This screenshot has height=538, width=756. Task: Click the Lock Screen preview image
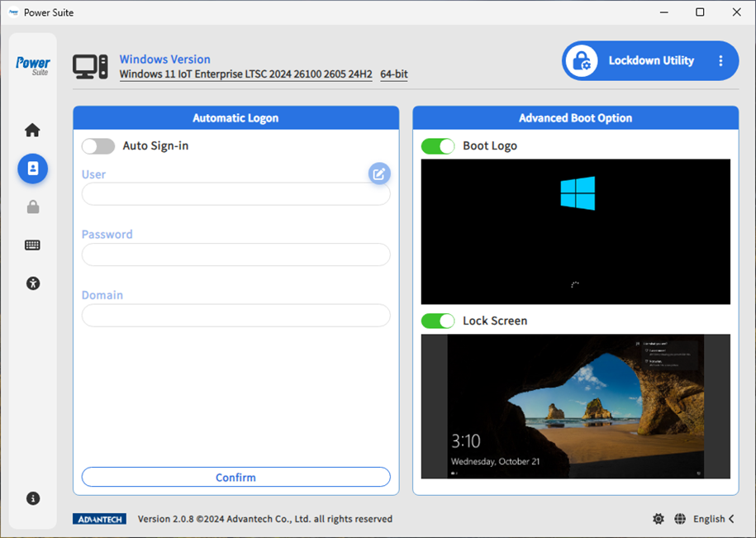pos(575,406)
